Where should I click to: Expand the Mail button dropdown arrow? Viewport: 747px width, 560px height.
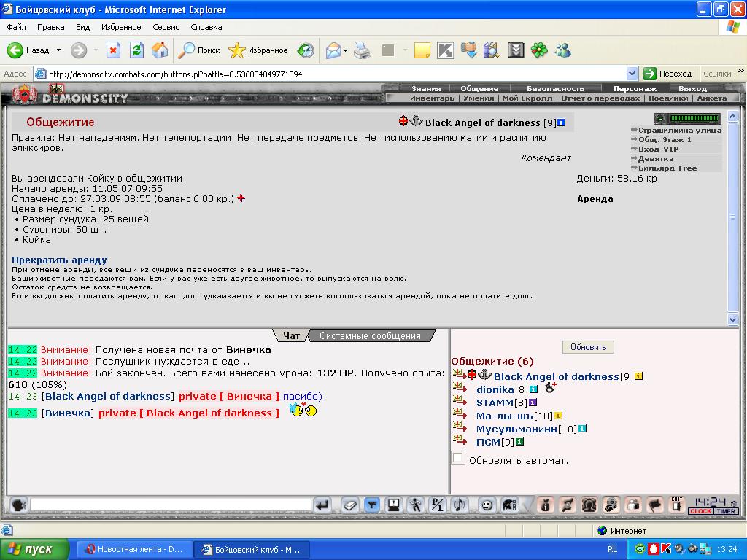[x=345, y=50]
